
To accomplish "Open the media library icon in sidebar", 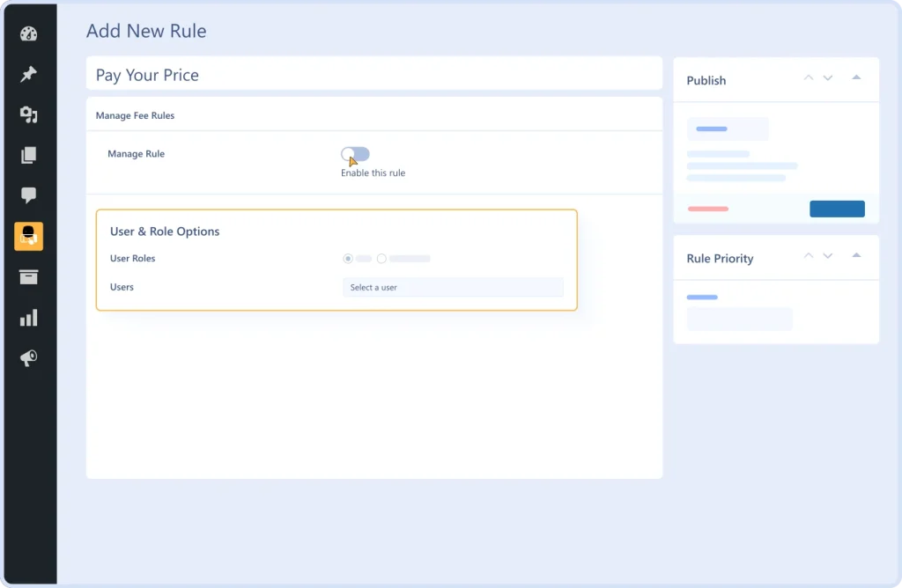I will pos(29,114).
